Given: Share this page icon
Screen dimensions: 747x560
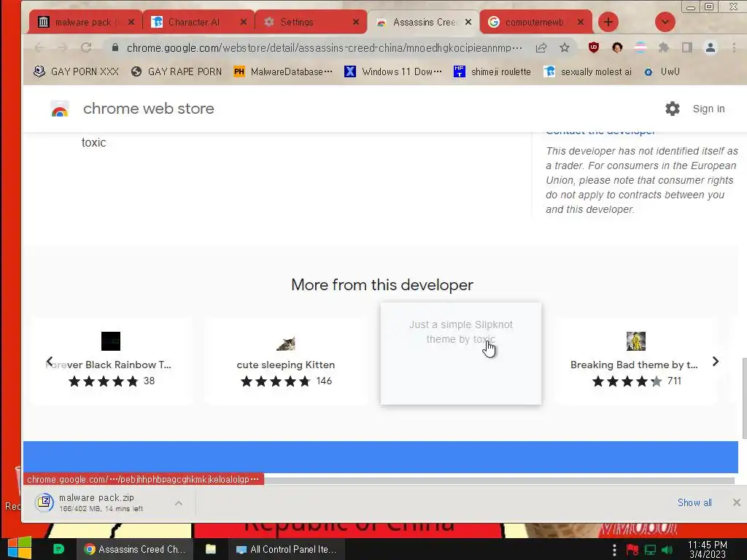Looking at the screenshot, I should 541,47.
